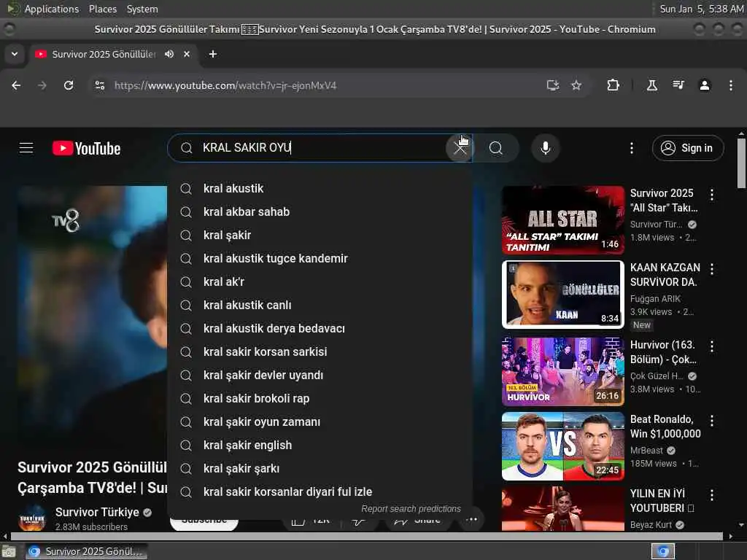
Task: Select suggestion 'kral akustik tugce kandemir'
Action: point(320,259)
